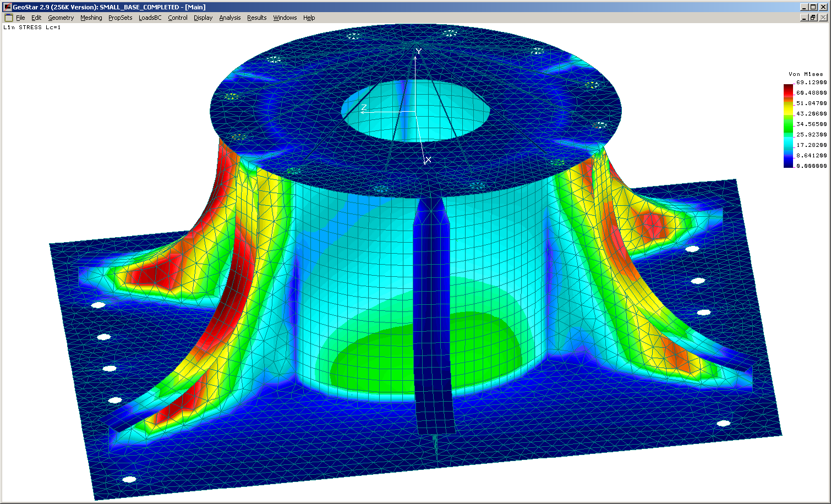This screenshot has height=504, width=831.
Task: Open the PropSets menu
Action: point(120,18)
